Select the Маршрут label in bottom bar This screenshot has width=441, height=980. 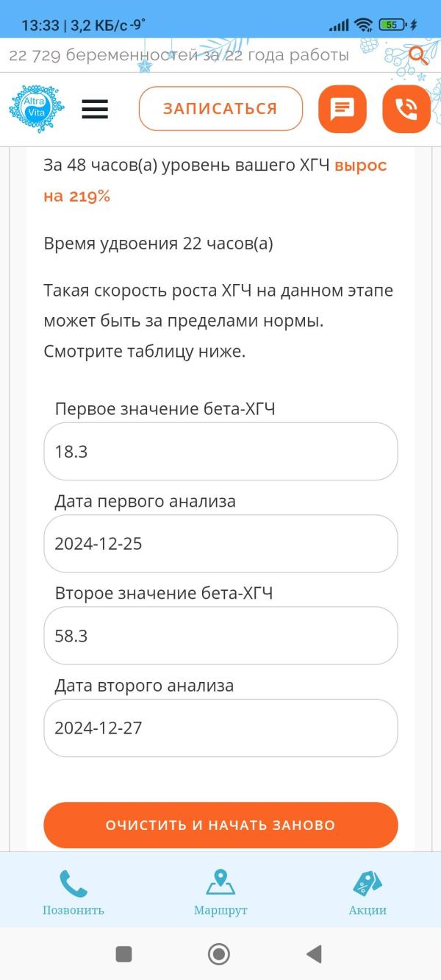tap(220, 911)
